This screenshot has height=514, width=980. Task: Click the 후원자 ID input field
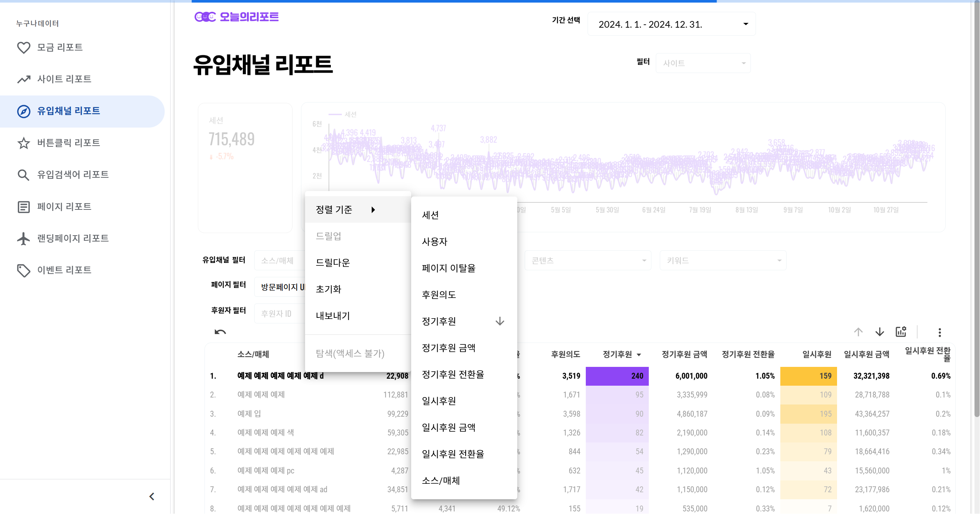click(x=280, y=314)
